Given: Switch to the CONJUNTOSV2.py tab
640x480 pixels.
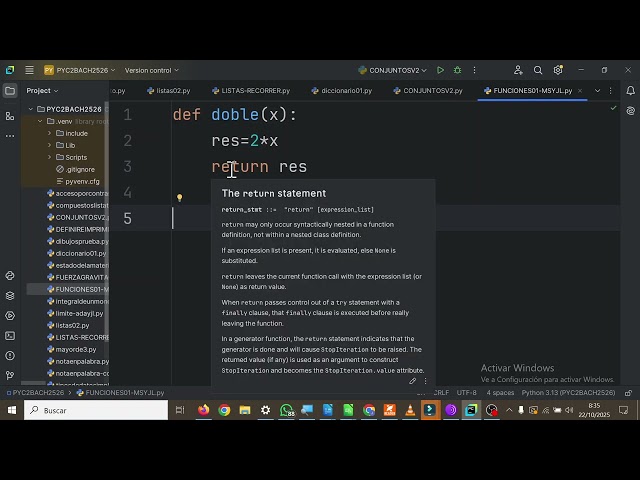Looking at the screenshot, I should coord(428,91).
